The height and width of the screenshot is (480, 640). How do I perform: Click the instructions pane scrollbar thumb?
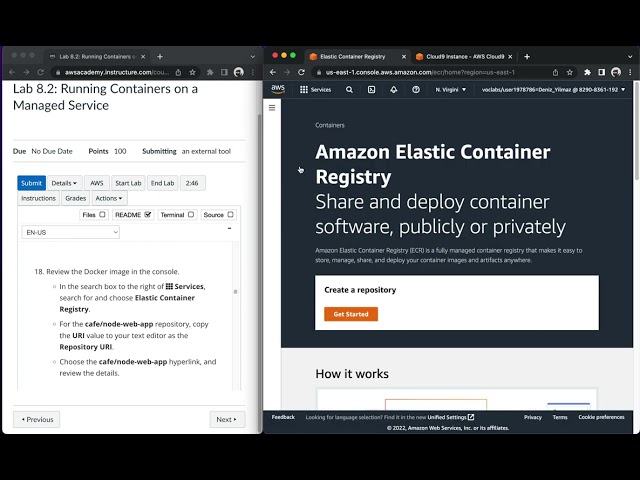pyautogui.click(x=235, y=291)
